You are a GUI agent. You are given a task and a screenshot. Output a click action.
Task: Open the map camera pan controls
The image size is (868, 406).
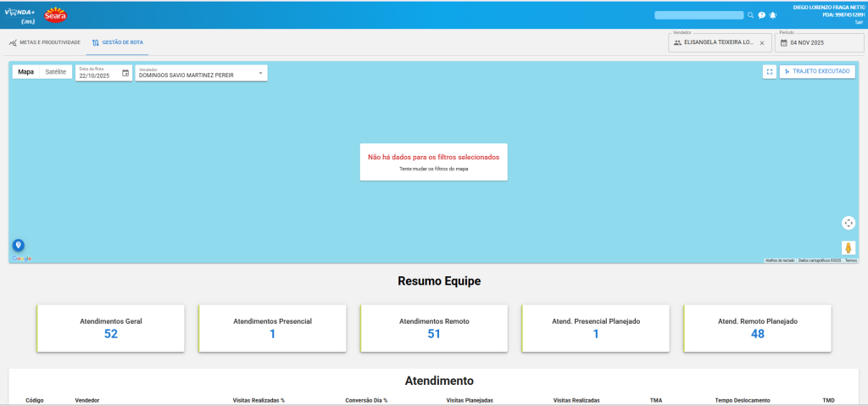849,223
